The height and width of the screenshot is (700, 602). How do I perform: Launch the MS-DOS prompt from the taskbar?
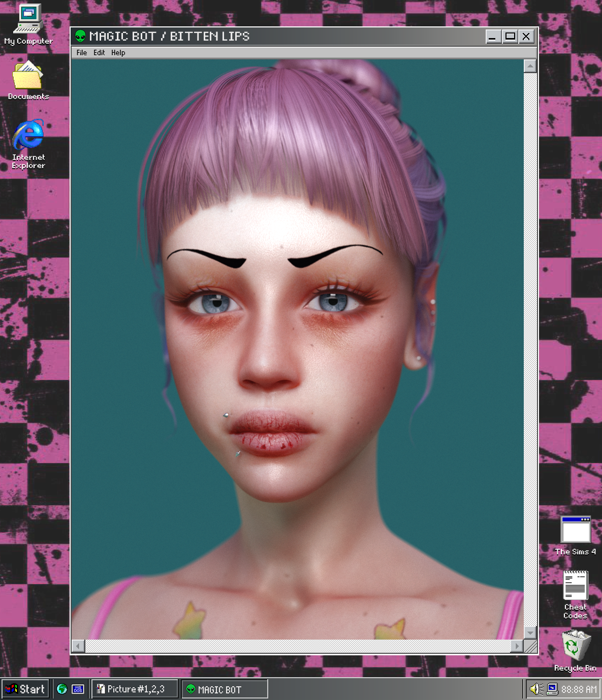78,689
